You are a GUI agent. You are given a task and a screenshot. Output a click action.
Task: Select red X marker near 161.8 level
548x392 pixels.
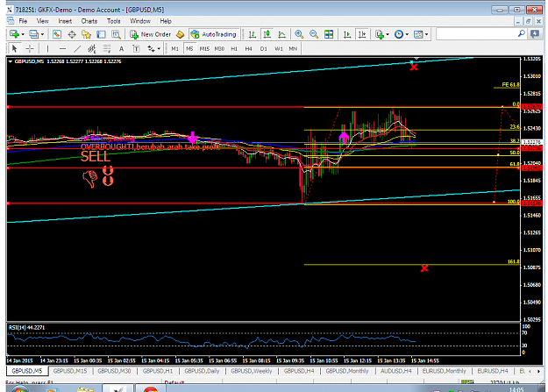[424, 268]
